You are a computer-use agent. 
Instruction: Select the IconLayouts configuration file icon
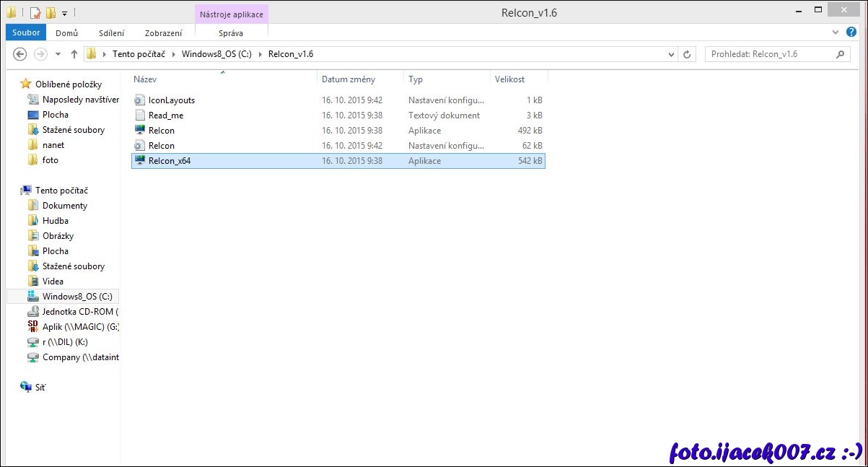pos(140,100)
